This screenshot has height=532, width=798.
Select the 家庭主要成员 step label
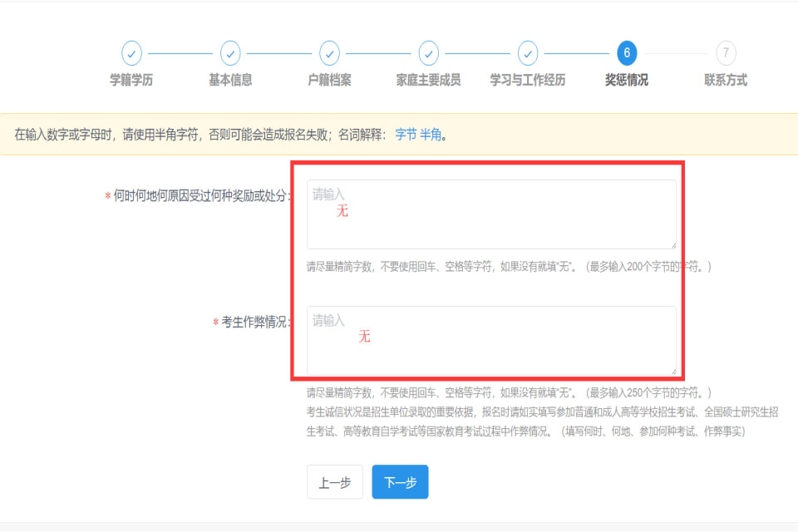(428, 81)
